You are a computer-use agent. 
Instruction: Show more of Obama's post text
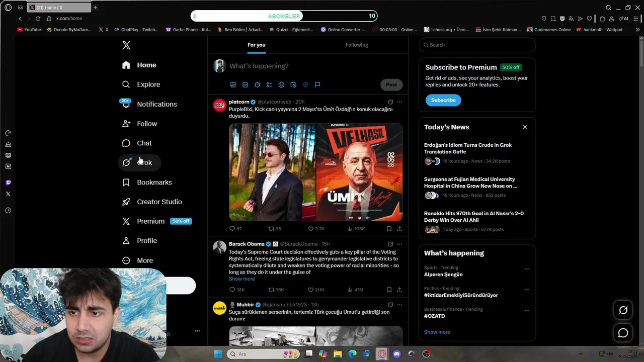[x=242, y=279]
